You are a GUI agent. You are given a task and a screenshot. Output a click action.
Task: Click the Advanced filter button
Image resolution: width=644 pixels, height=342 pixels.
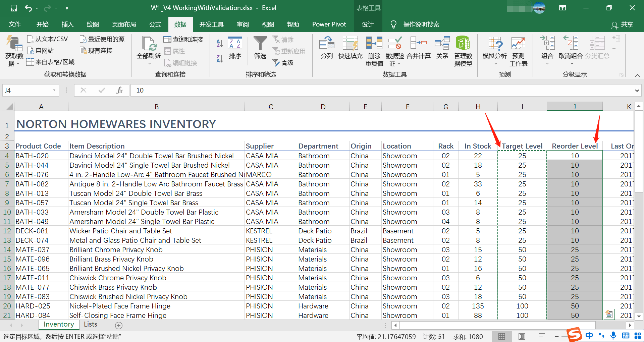click(283, 63)
